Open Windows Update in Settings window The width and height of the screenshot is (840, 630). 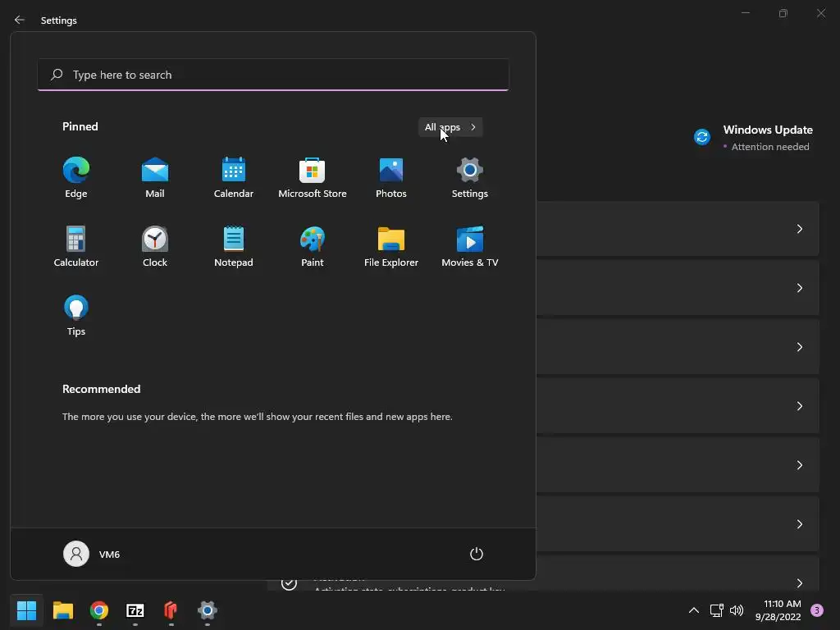coord(753,138)
